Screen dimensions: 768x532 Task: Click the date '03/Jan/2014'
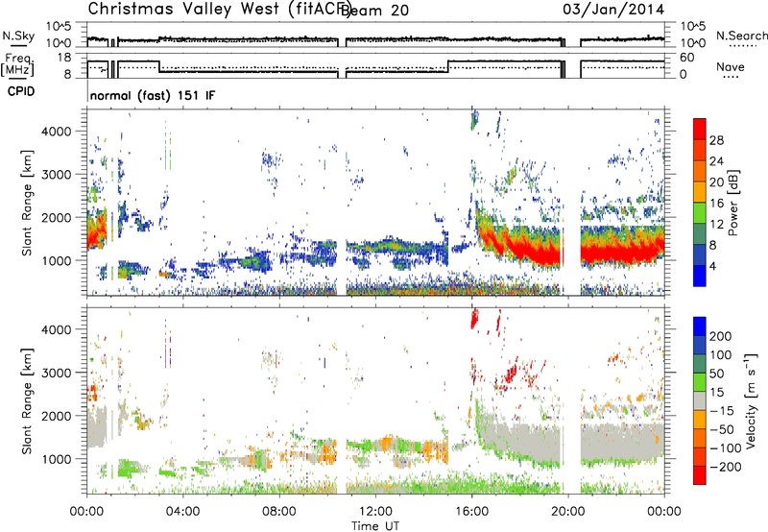pyautogui.click(x=613, y=10)
